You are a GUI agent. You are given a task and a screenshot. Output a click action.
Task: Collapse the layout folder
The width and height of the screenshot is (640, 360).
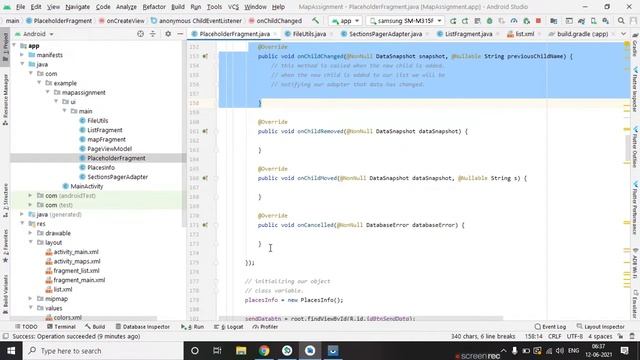31,242
